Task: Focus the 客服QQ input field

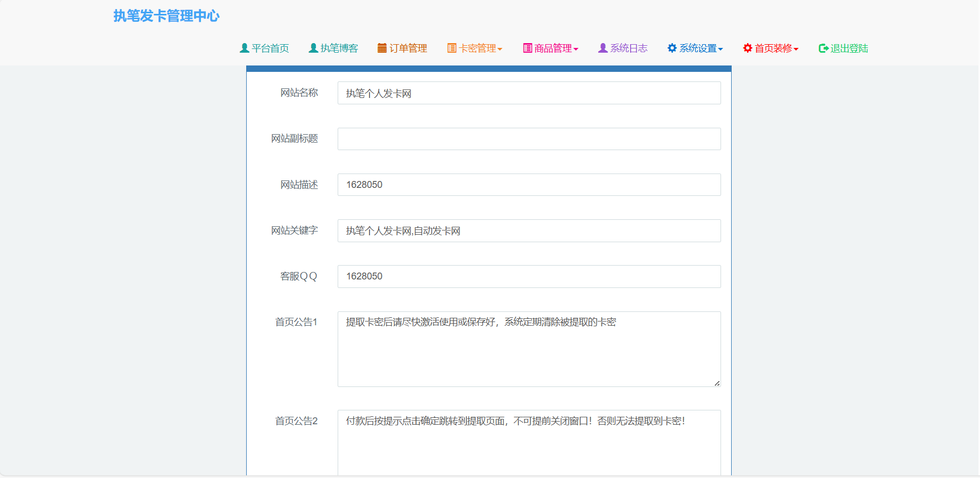Action: [529, 276]
